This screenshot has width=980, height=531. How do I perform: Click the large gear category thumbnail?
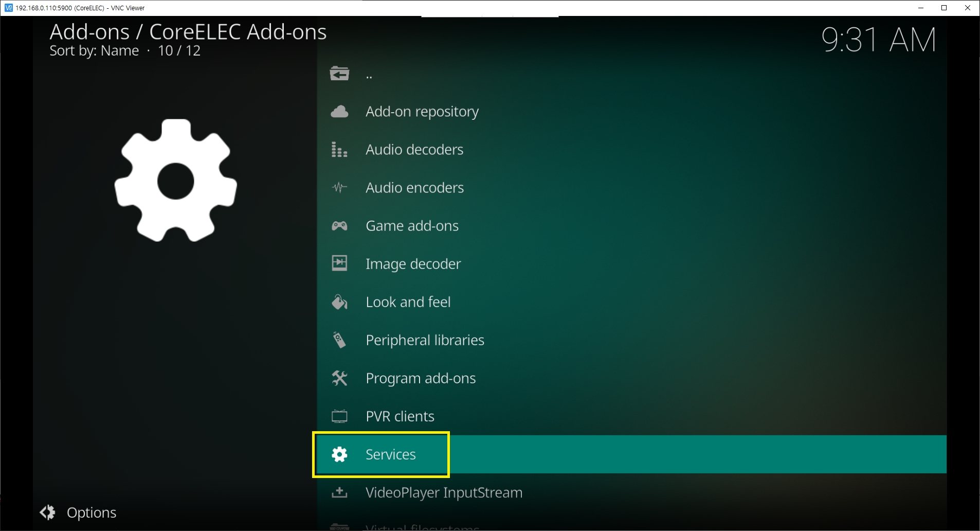[x=176, y=181]
